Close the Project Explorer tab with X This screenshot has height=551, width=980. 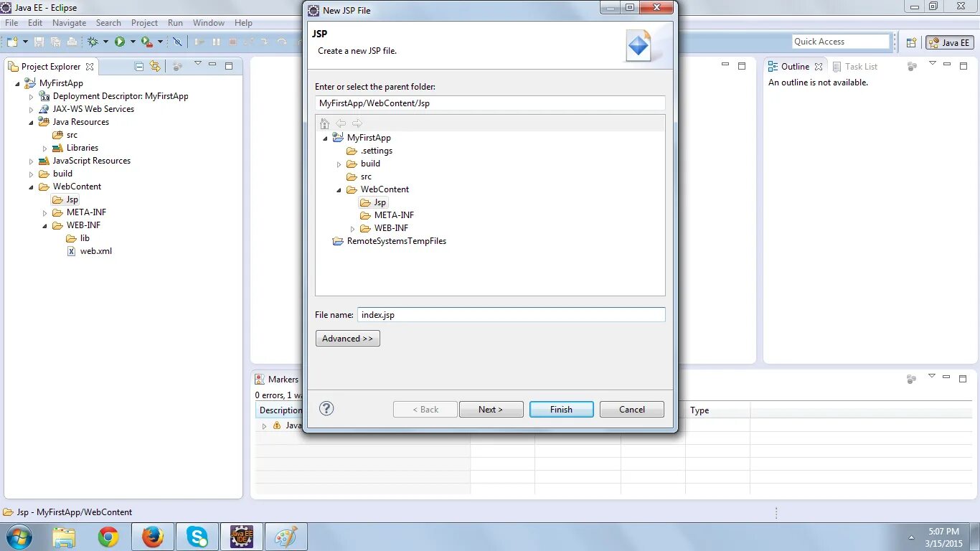(90, 67)
